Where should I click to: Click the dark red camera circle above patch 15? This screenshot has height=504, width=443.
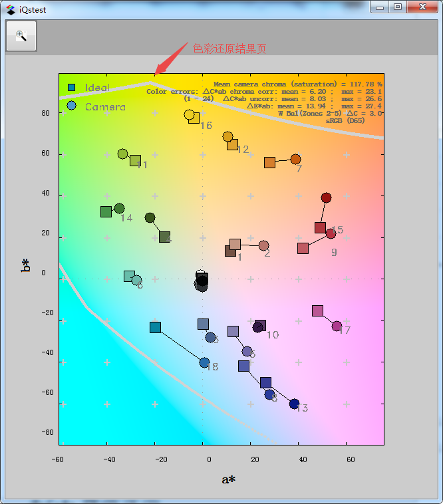point(326,197)
